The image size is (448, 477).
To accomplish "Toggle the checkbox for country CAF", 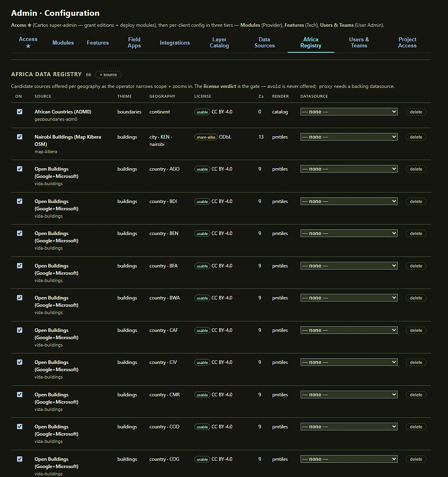I will 20,330.
